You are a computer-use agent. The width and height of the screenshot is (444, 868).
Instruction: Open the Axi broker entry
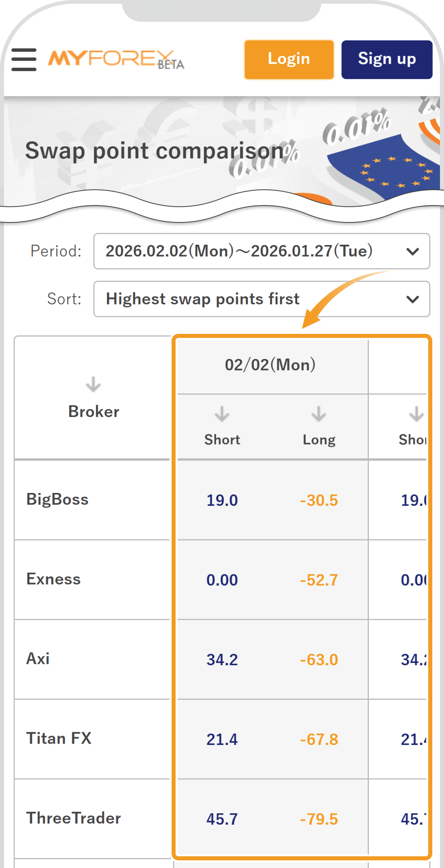[x=38, y=659]
